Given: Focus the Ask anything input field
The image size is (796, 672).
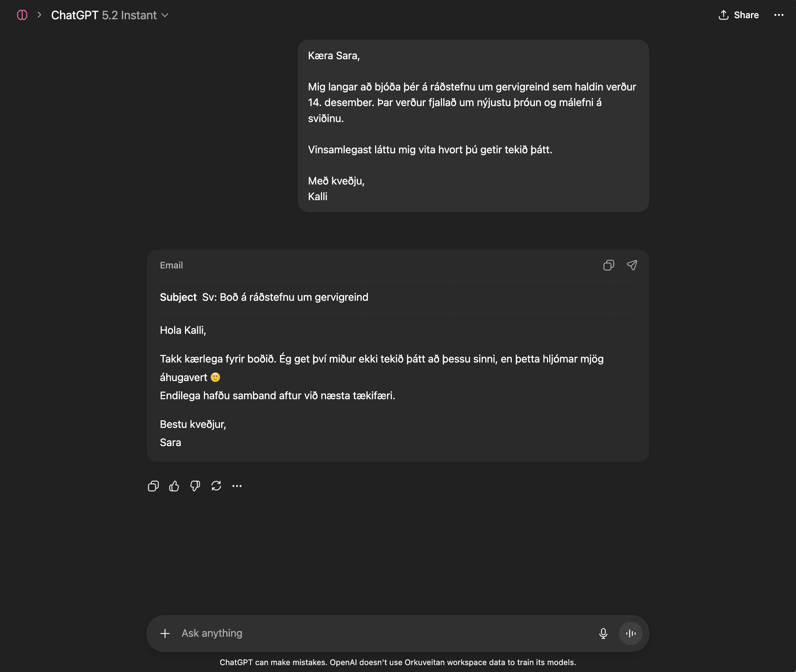Looking at the screenshot, I should pos(381,633).
